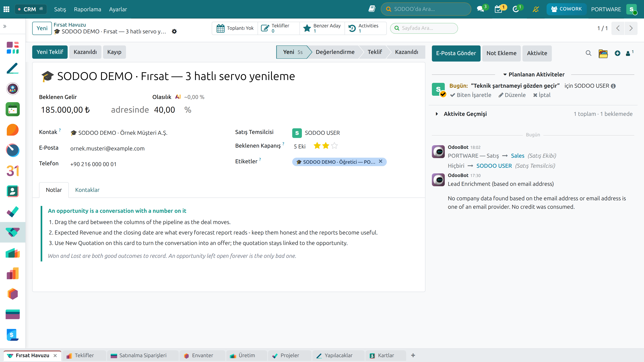
Task: Open the clock icon with badge 1
Action: [x=516, y=9]
